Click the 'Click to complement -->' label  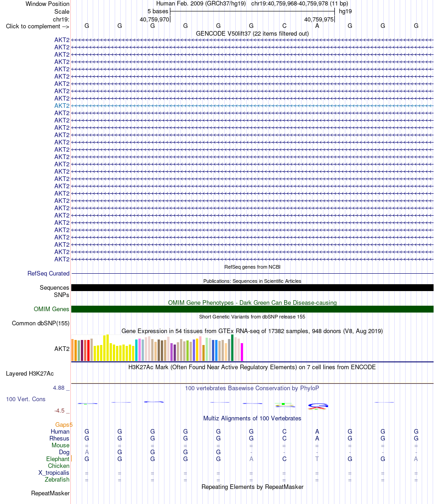[x=37, y=27]
